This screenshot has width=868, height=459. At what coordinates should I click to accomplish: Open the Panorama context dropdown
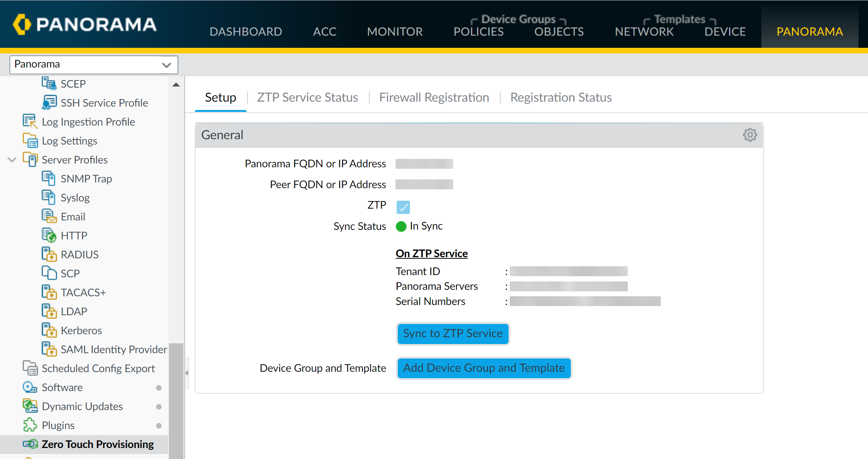click(93, 64)
